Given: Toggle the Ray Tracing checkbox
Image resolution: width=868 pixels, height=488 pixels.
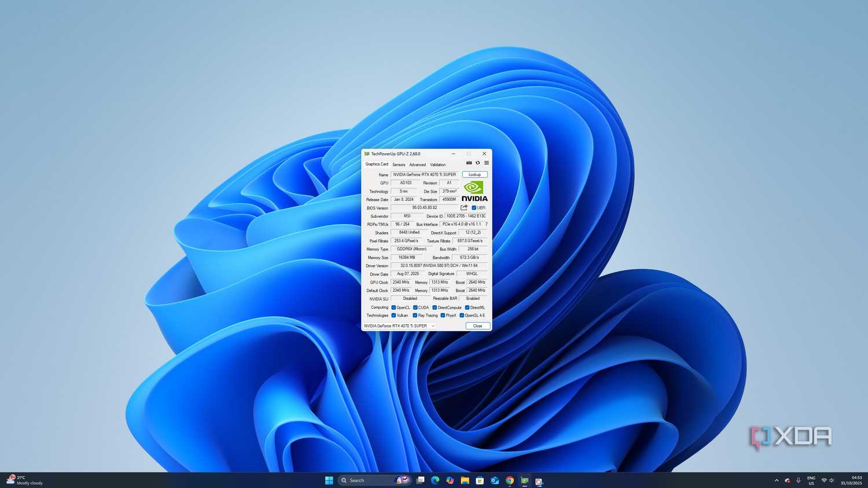Looking at the screenshot, I should [415, 315].
